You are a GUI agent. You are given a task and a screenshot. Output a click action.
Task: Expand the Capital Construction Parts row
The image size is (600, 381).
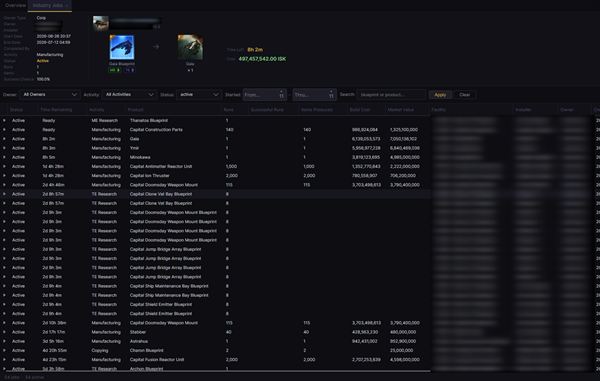[4, 130]
